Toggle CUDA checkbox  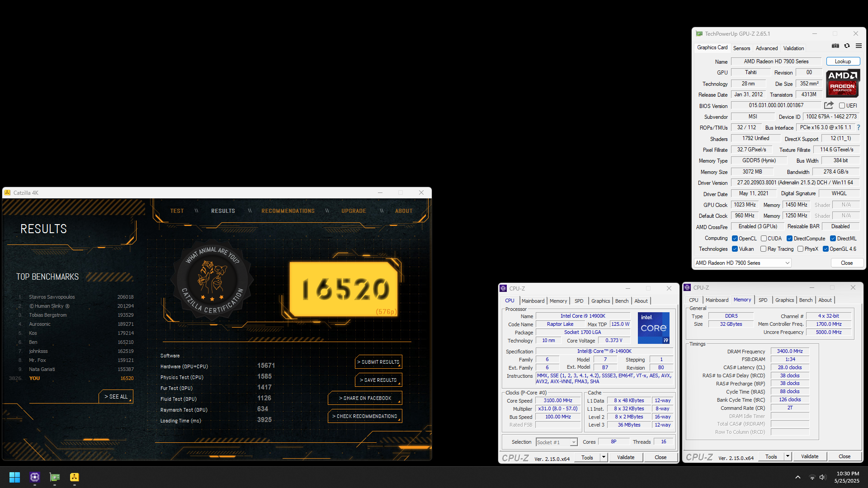click(x=764, y=239)
